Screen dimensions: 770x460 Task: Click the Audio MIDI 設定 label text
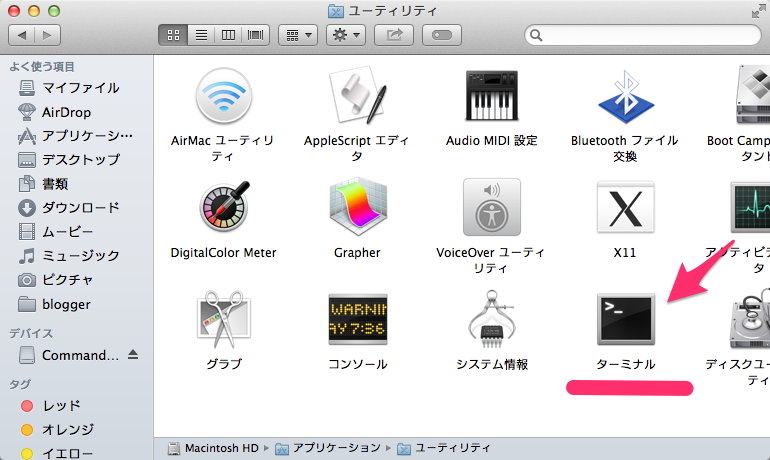[x=492, y=141]
